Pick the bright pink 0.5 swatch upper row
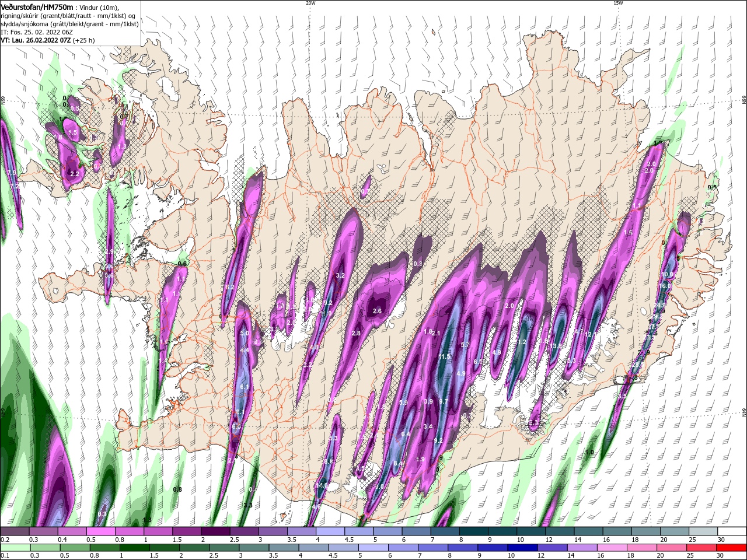The width and height of the screenshot is (747, 560). (x=100, y=531)
